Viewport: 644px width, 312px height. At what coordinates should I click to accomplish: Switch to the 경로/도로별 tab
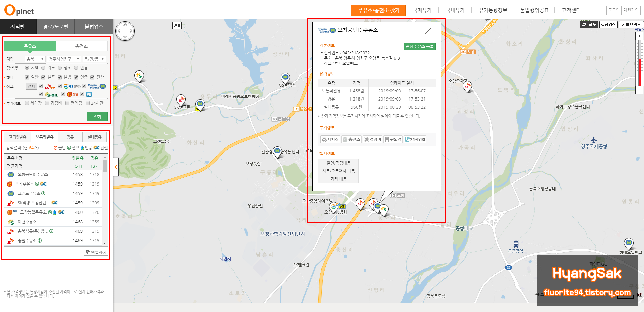(x=56, y=27)
